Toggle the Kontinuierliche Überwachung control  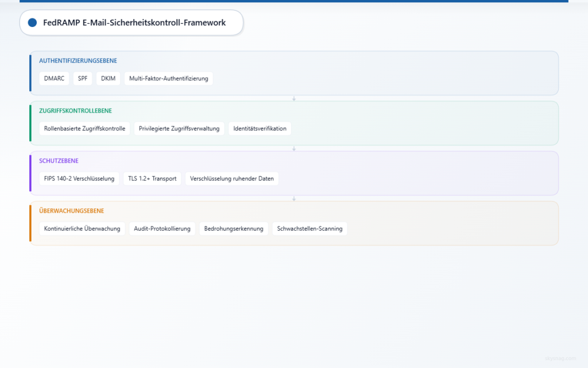(82, 228)
